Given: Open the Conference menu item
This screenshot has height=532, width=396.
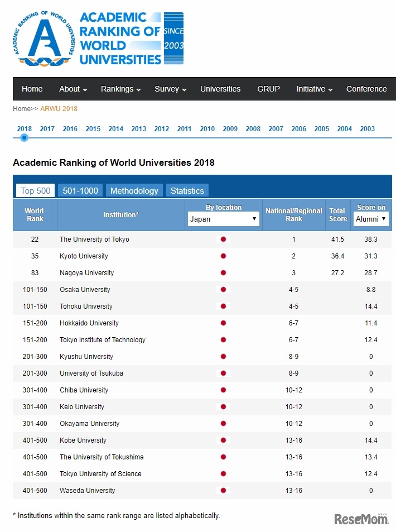Looking at the screenshot, I should 366,89.
